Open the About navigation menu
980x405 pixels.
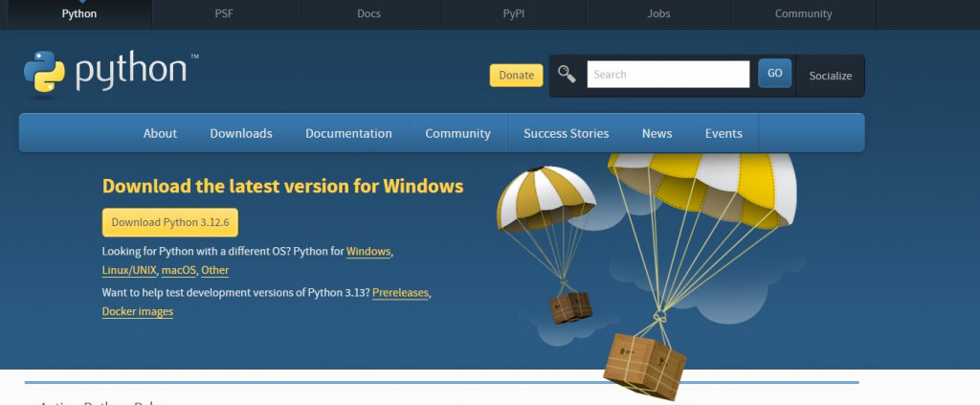click(160, 133)
